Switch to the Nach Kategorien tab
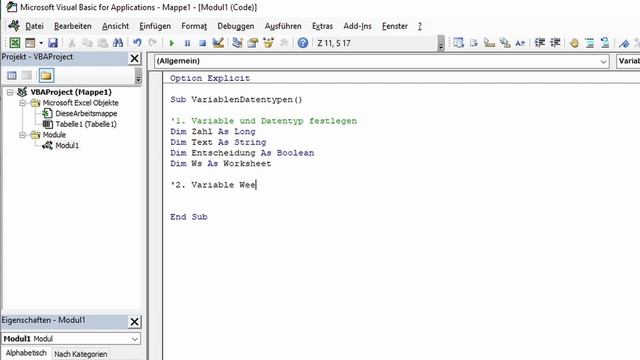This screenshot has width=640, height=360. (81, 354)
